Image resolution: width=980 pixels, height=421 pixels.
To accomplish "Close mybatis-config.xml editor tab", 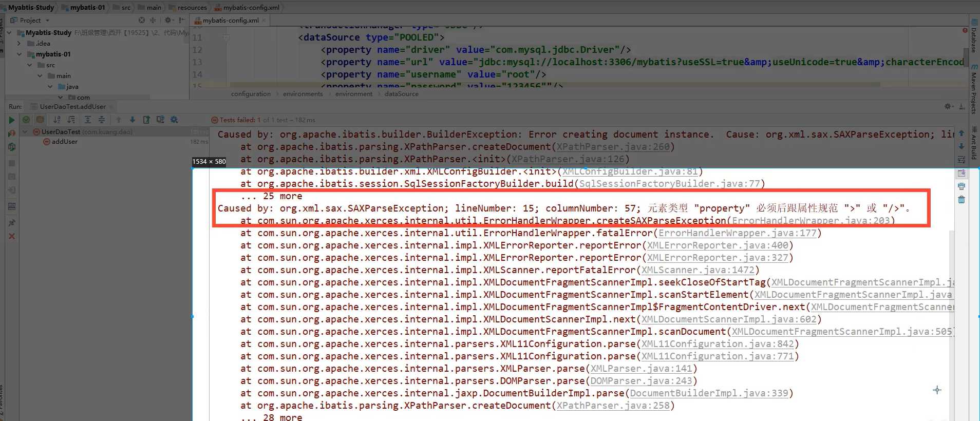I will (264, 20).
